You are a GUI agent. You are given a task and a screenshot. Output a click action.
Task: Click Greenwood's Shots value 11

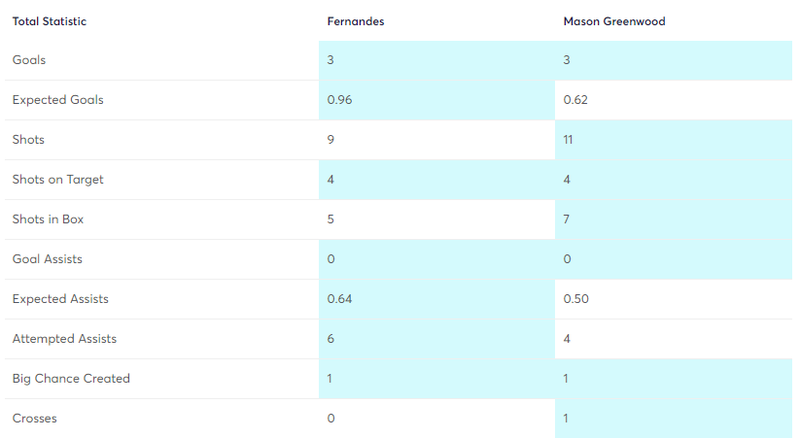tap(569, 140)
